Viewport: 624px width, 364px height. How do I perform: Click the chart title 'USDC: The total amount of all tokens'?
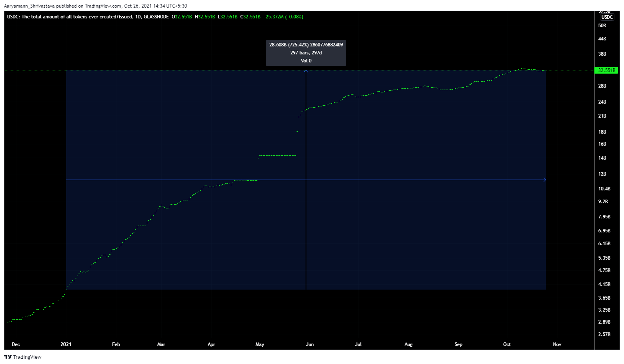(x=70, y=17)
